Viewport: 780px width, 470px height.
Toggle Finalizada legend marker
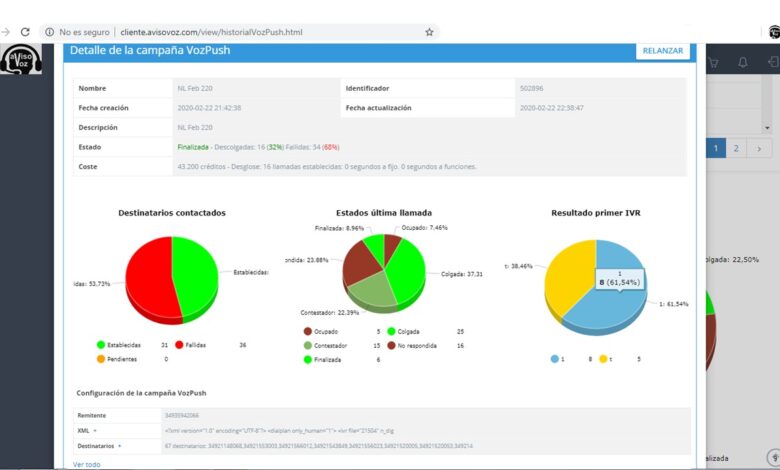point(307,359)
